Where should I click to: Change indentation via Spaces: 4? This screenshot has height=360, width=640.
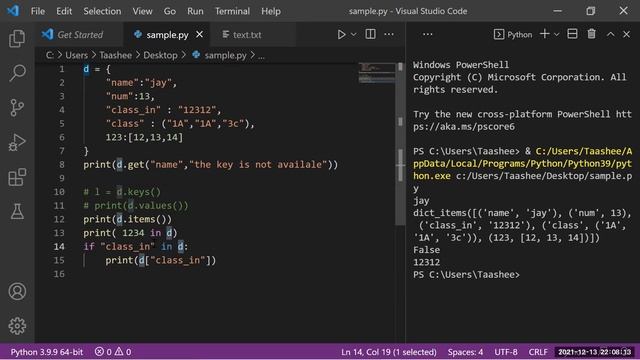(465, 352)
